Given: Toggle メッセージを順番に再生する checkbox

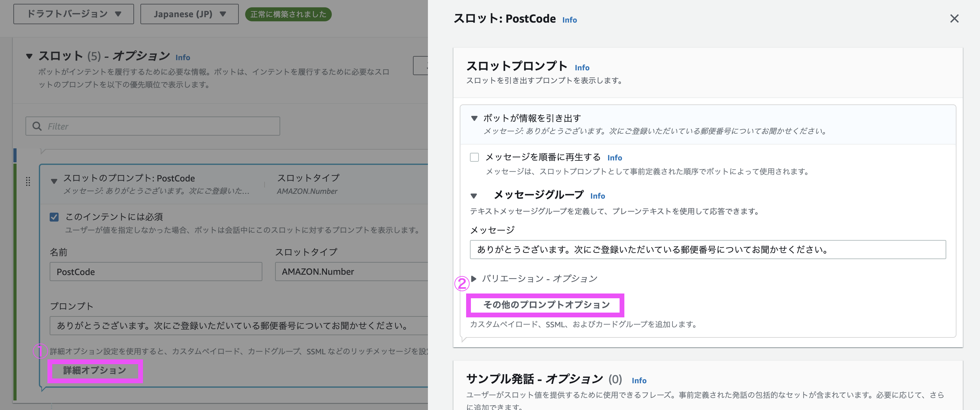Looking at the screenshot, I should (474, 157).
